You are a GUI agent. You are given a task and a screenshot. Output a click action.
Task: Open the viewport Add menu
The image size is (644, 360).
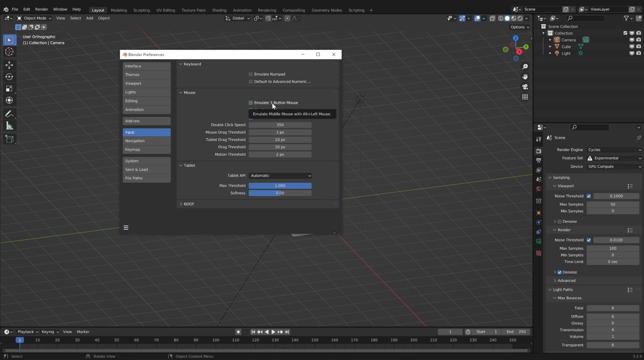(x=89, y=18)
